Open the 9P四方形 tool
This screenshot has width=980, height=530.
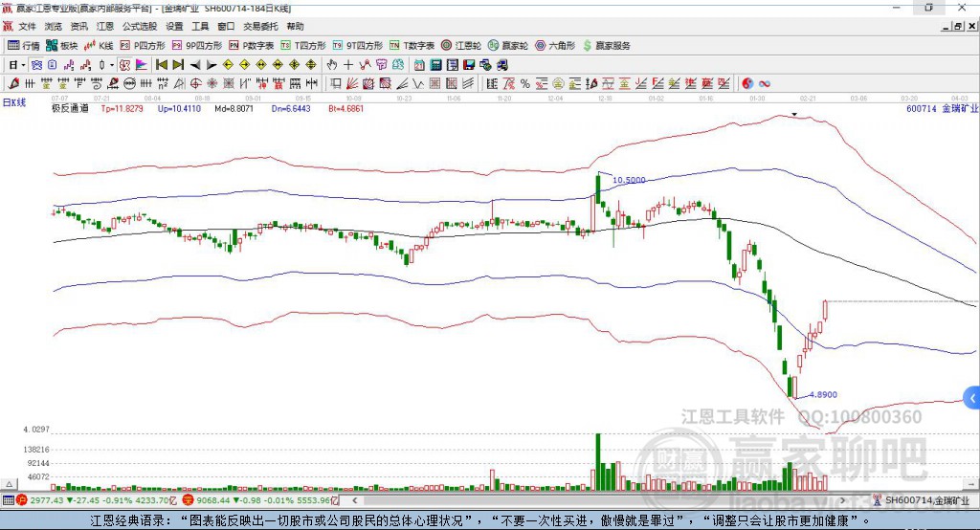coord(197,46)
